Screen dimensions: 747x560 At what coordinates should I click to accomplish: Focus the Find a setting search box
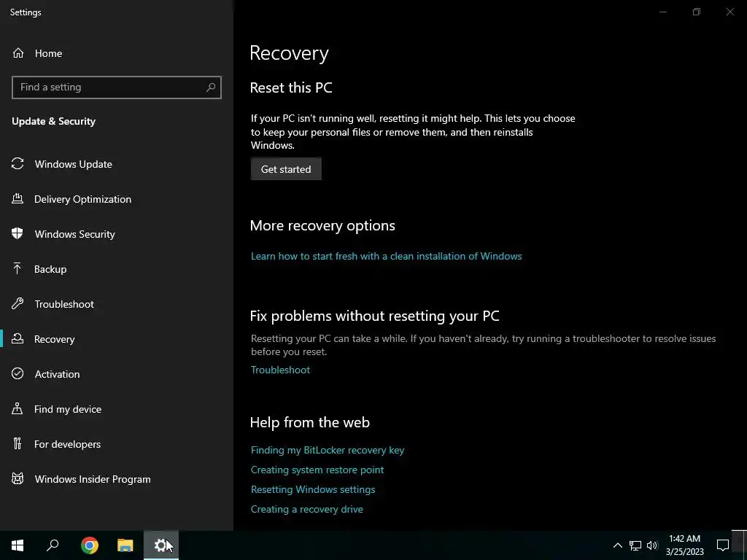point(116,87)
